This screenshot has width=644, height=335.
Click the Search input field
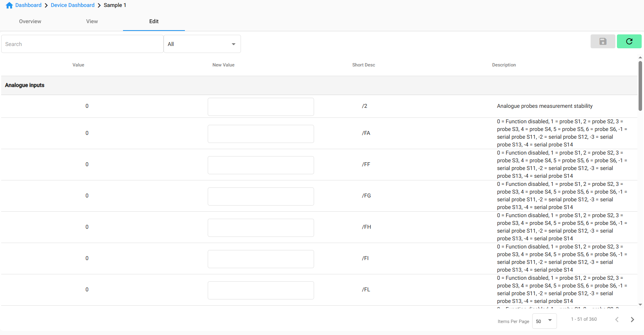coord(82,44)
